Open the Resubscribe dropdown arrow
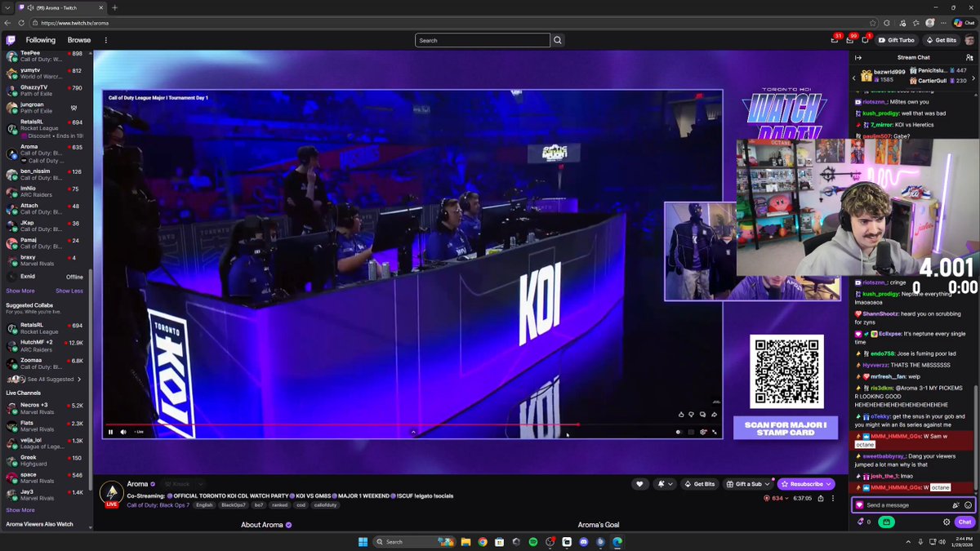 pyautogui.click(x=830, y=484)
